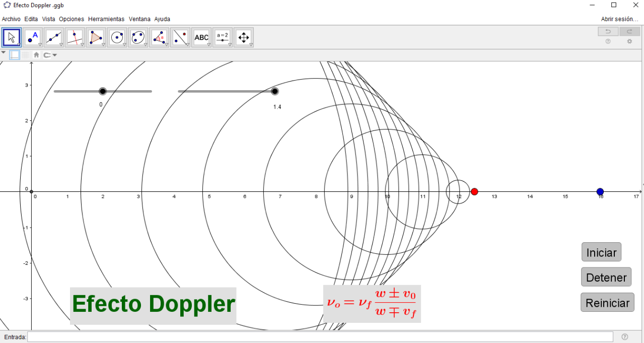Reset to standard view with home icon
This screenshot has height=343, width=644.
pos(36,55)
